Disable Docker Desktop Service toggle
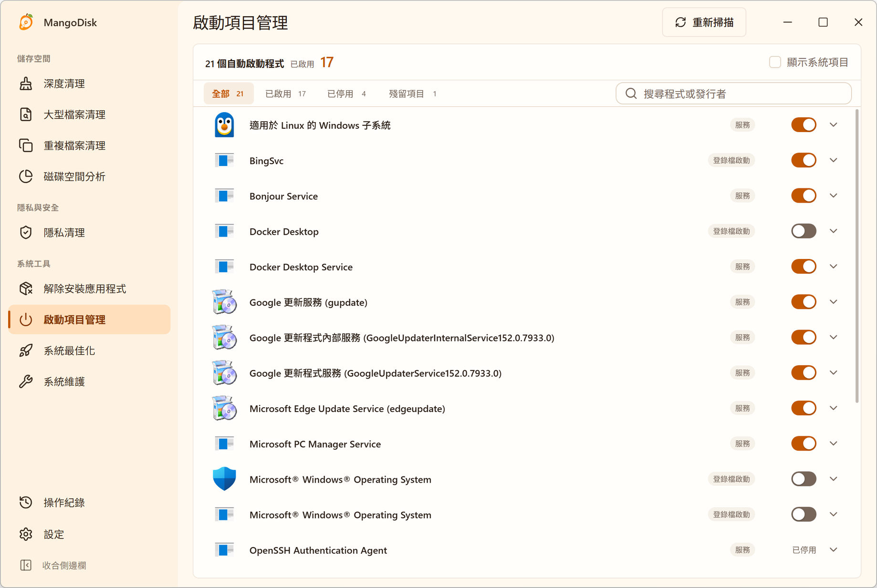The width and height of the screenshot is (877, 588). click(804, 267)
